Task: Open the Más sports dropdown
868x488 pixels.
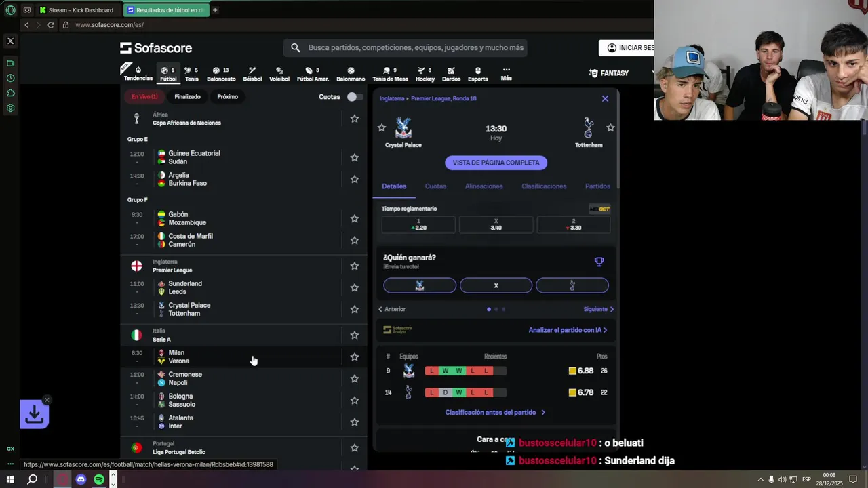Action: (506, 74)
